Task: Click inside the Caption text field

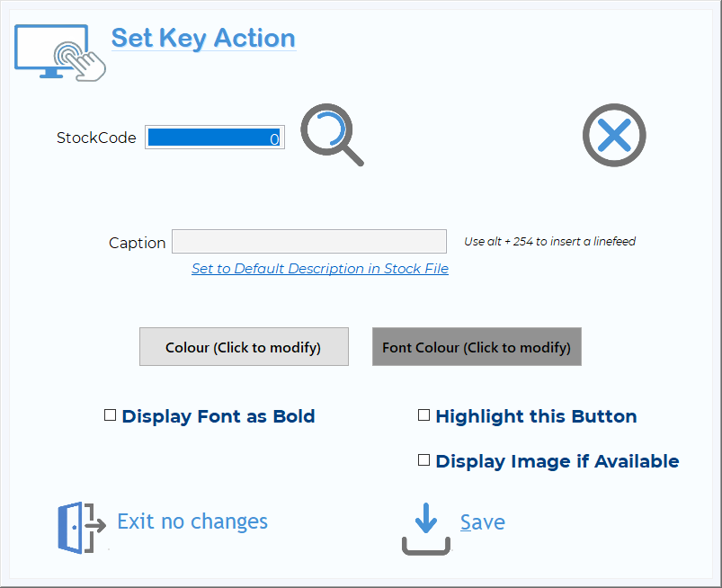Action: (x=309, y=241)
